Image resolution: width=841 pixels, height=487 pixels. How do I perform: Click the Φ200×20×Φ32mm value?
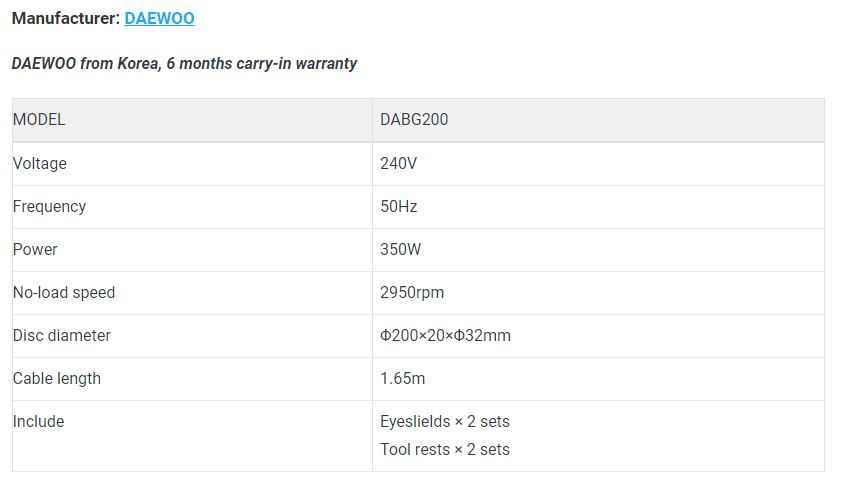(445, 335)
